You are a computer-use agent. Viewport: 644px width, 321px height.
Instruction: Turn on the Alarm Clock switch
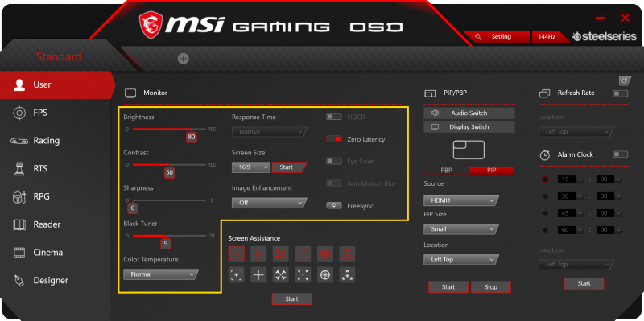tap(620, 154)
